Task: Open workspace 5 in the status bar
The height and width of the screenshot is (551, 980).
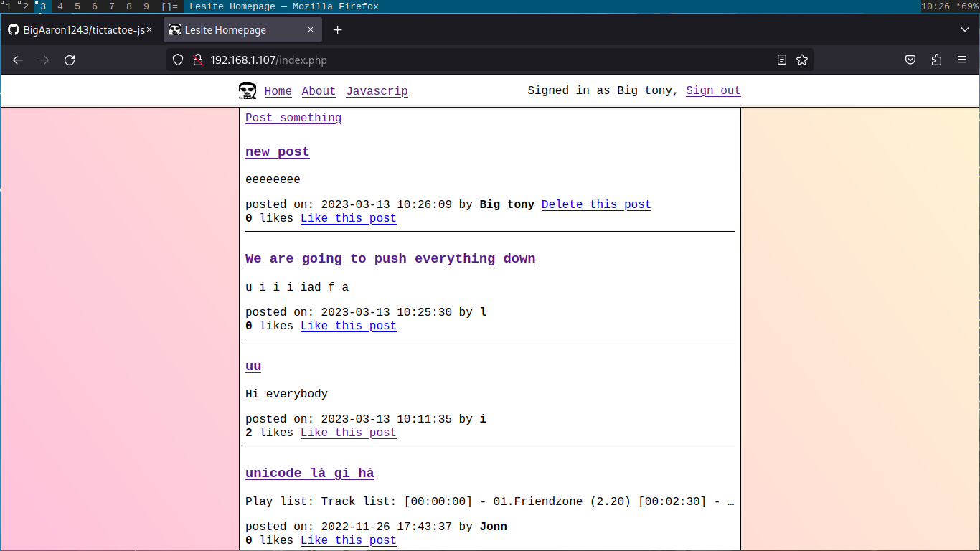Action: pos(77,6)
